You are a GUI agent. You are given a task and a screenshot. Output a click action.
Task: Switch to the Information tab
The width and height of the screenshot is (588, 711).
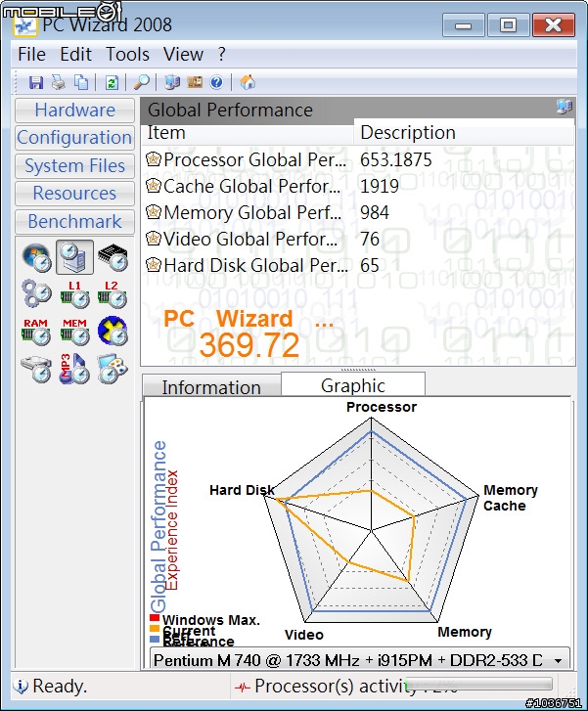(x=211, y=386)
